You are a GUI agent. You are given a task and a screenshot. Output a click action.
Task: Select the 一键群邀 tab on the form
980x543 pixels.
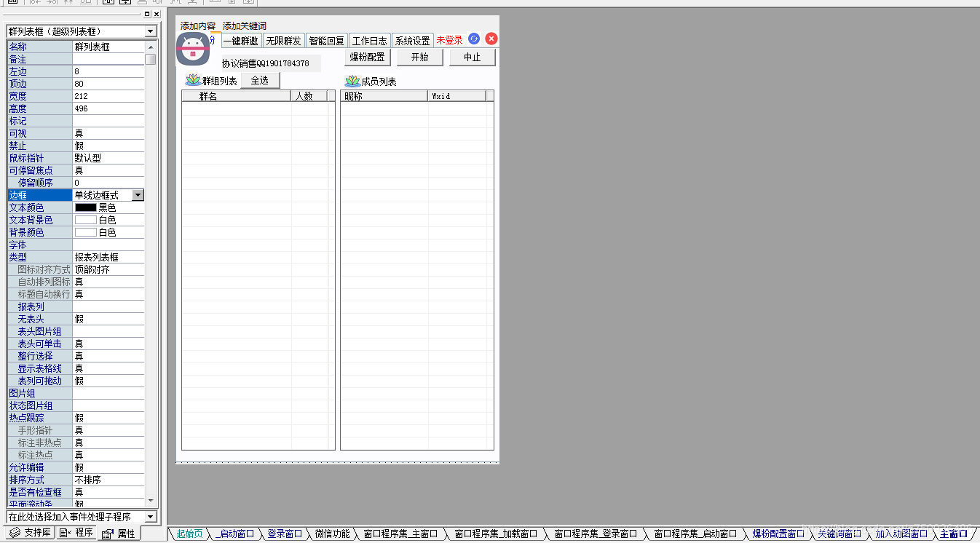(x=241, y=41)
